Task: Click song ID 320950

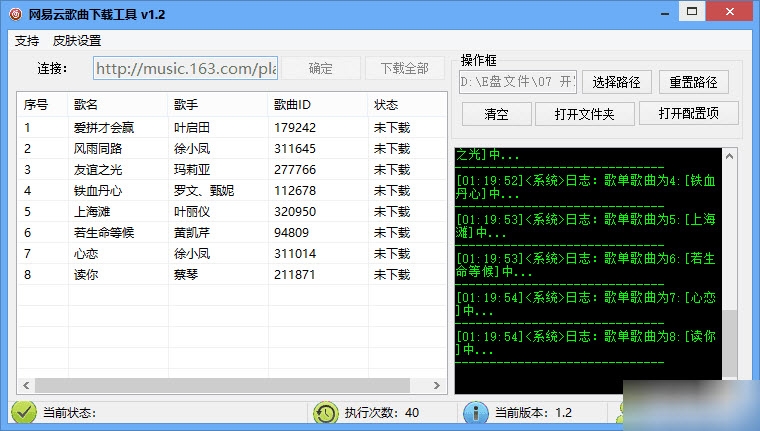Action: (x=295, y=211)
